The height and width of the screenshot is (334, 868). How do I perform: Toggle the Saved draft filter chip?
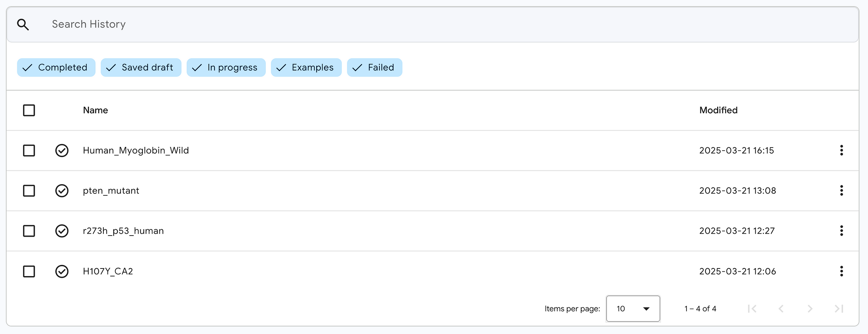141,67
